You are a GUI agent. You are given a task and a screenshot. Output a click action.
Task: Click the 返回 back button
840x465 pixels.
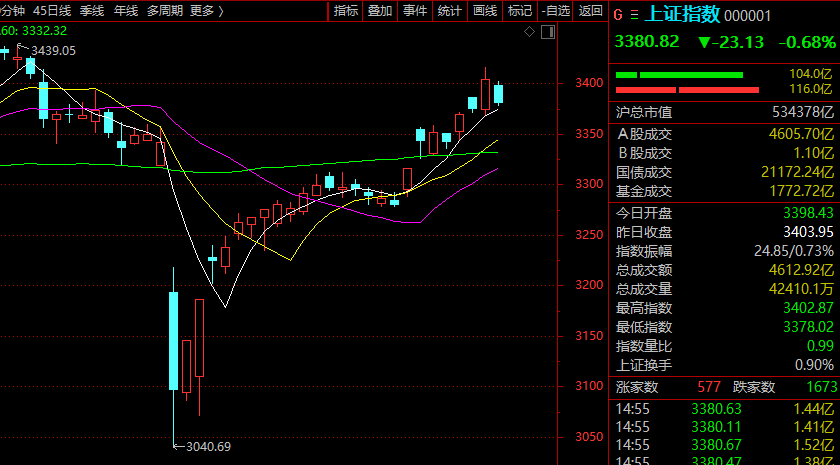pos(590,11)
